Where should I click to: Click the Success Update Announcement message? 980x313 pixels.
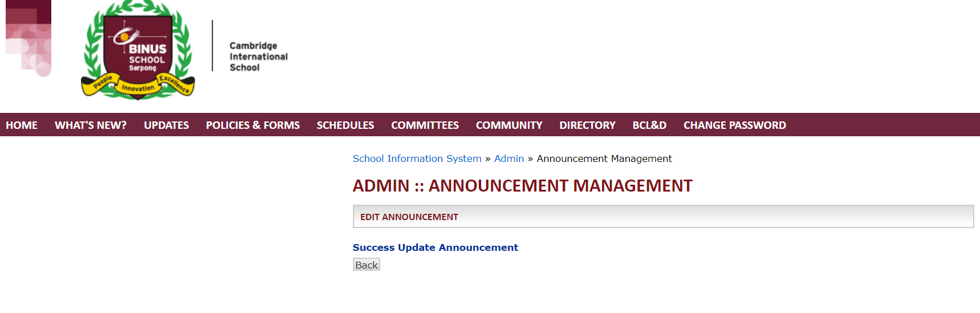(x=435, y=247)
